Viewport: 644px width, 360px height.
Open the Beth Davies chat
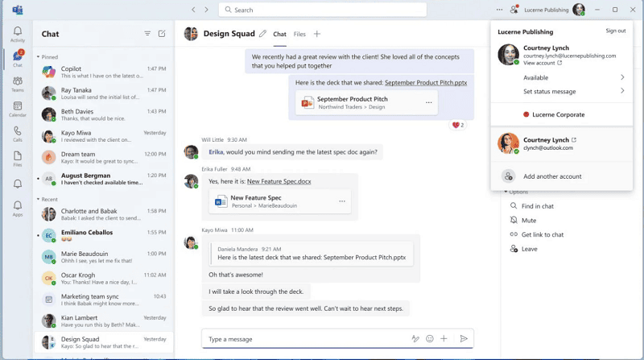(x=104, y=114)
